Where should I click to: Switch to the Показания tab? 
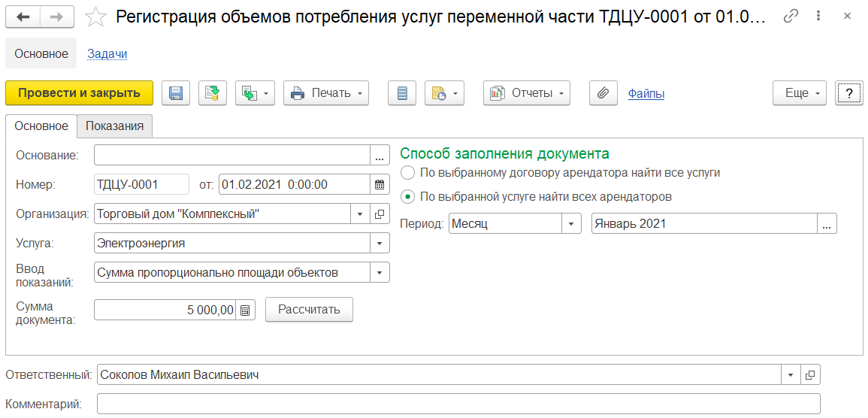114,126
